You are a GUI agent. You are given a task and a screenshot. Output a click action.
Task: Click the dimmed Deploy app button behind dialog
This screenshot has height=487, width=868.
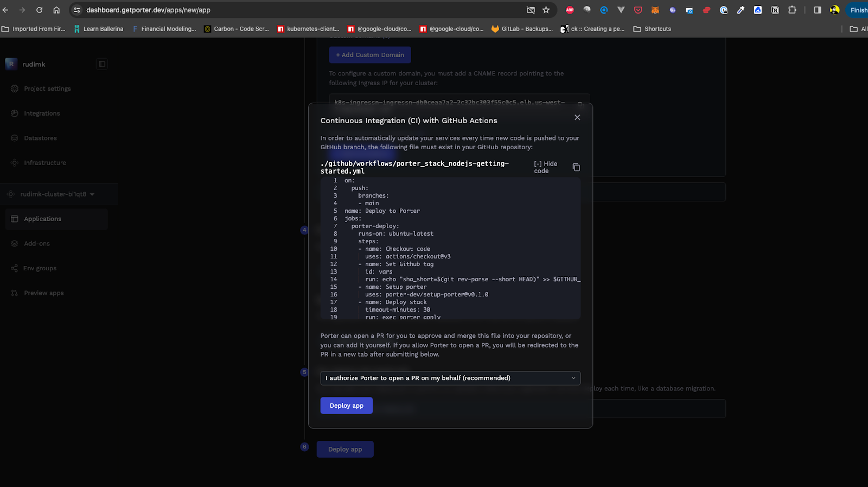click(345, 449)
